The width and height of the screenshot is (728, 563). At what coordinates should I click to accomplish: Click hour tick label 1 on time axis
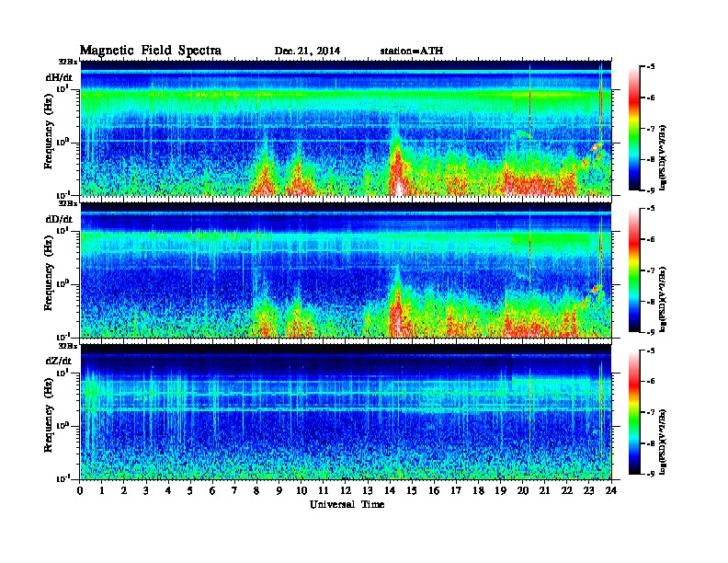[x=102, y=490]
